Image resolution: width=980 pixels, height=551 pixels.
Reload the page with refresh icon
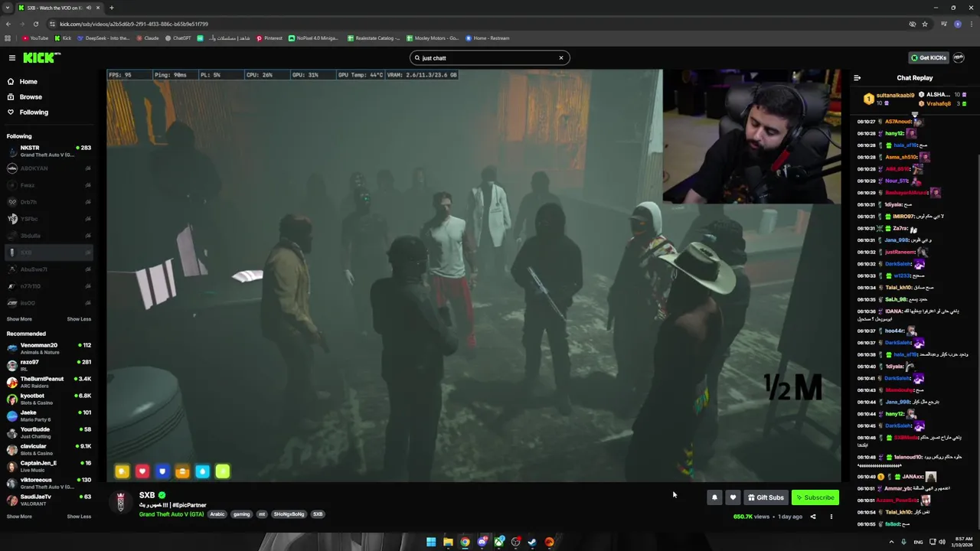(35, 24)
